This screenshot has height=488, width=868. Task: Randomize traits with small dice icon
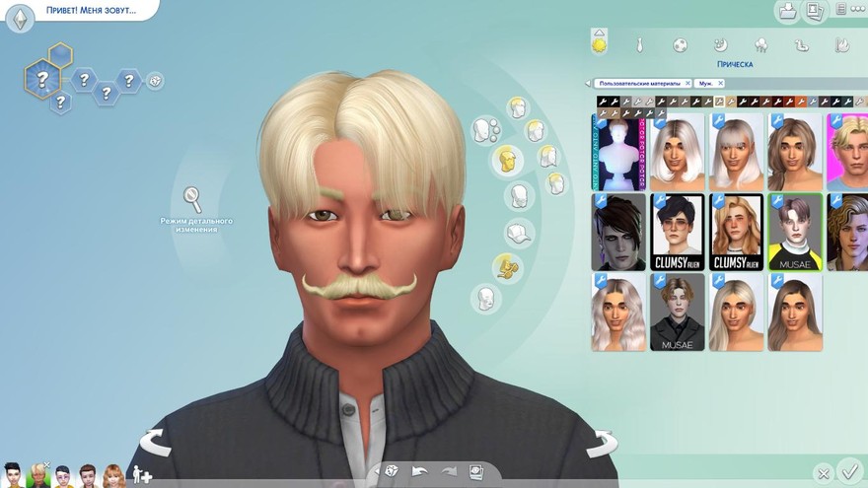tap(155, 81)
